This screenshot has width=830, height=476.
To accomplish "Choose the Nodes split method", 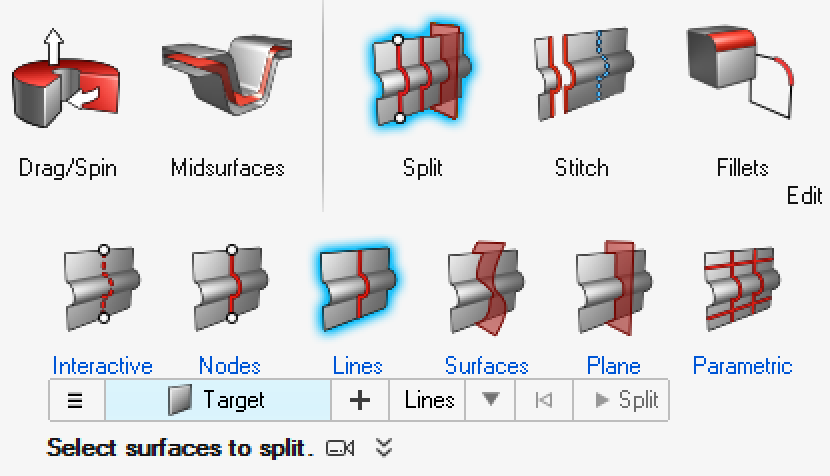I will coord(230,289).
